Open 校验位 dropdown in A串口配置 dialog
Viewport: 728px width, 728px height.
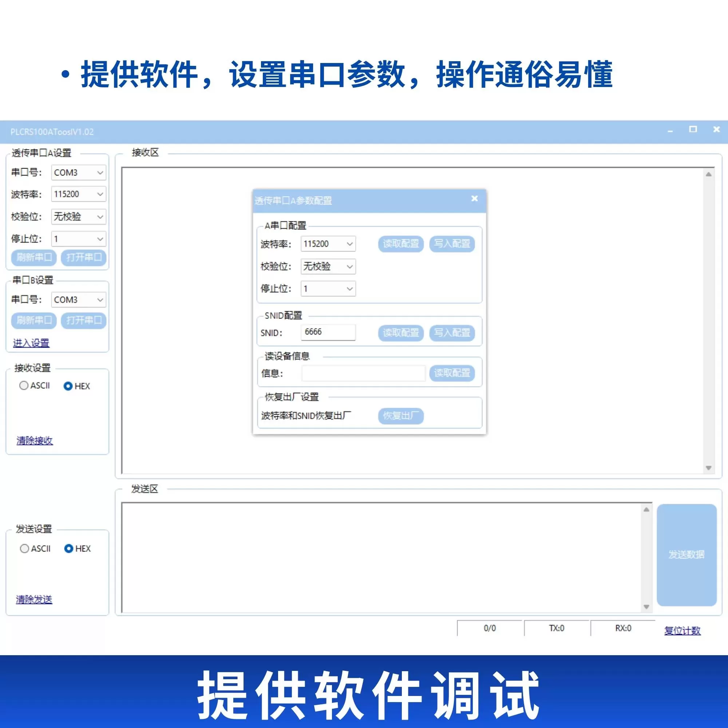pos(328,266)
